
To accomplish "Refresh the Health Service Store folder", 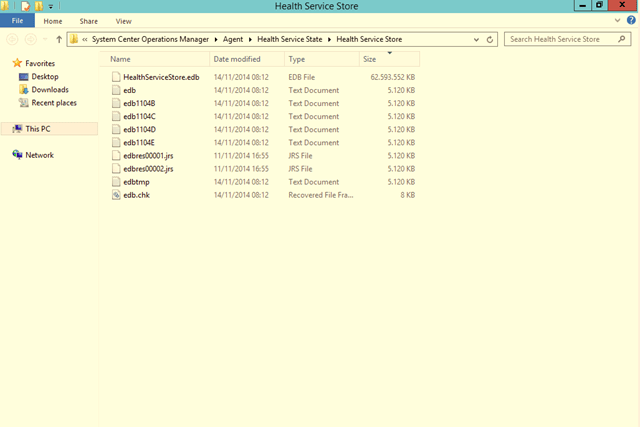I will click(x=490, y=40).
